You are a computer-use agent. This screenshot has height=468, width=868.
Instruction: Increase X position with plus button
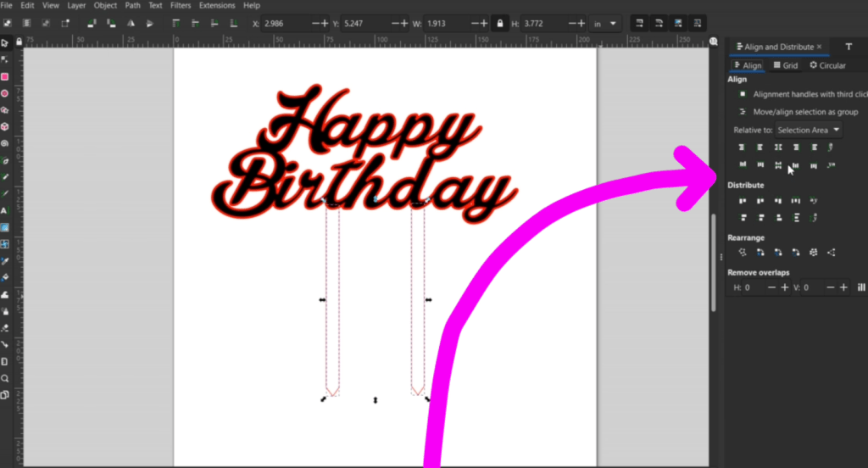[326, 24]
